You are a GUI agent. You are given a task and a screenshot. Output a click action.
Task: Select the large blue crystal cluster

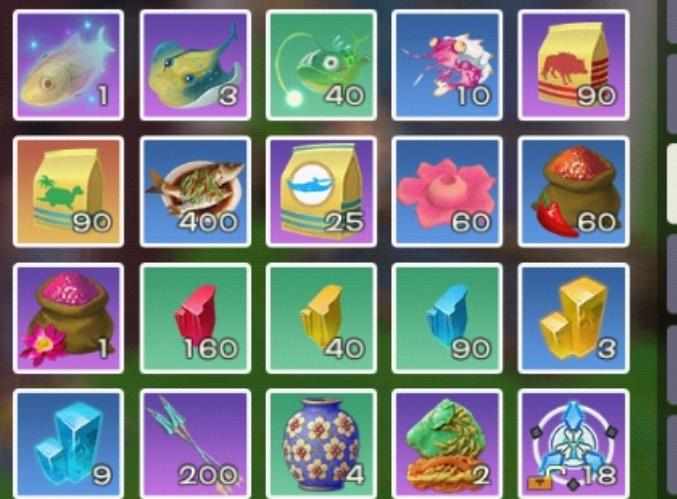coord(68,444)
